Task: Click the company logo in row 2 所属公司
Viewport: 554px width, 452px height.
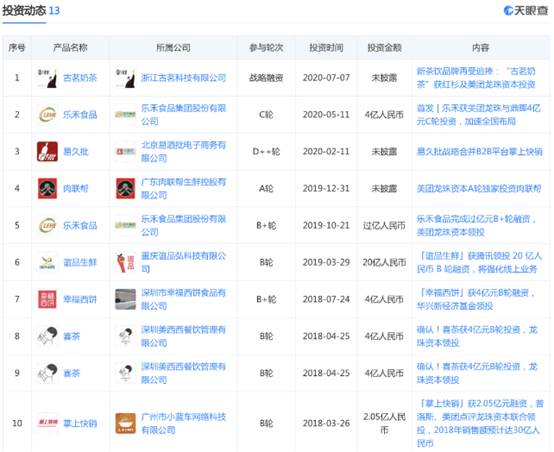Action: (x=125, y=115)
